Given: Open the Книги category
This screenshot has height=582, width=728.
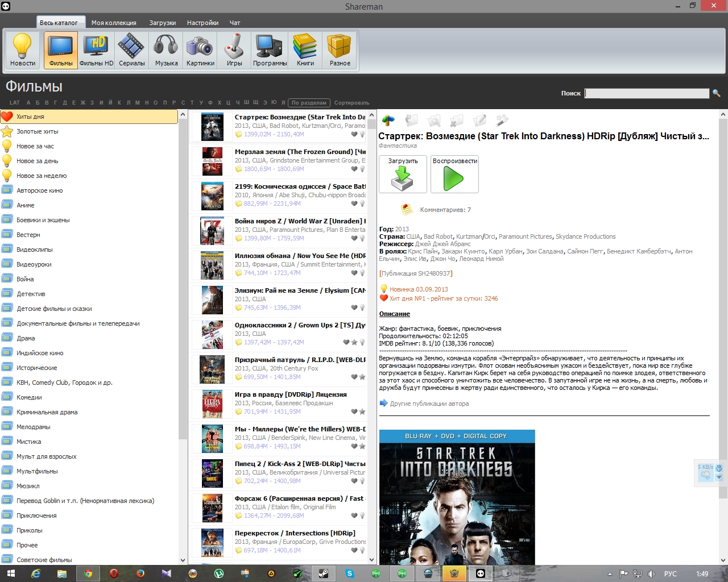Looking at the screenshot, I should pos(305,50).
